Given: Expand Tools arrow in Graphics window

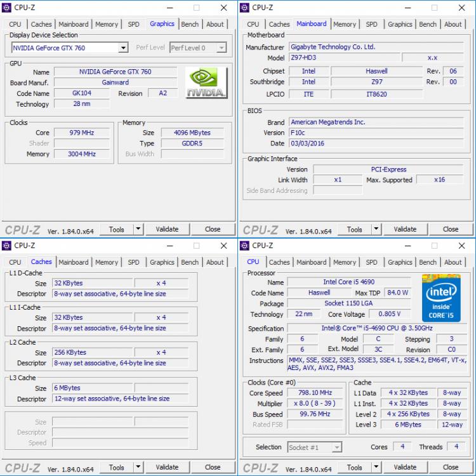Looking at the screenshot, I should [138, 229].
